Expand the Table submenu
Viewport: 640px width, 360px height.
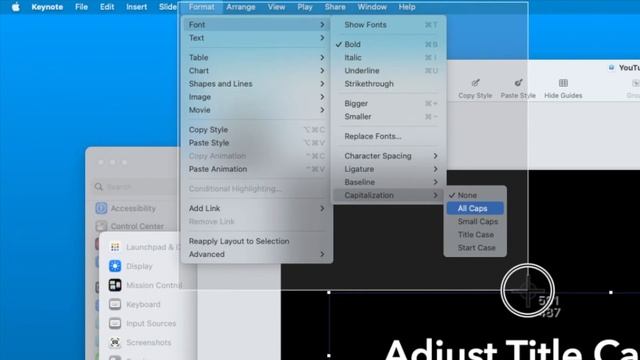click(257, 58)
